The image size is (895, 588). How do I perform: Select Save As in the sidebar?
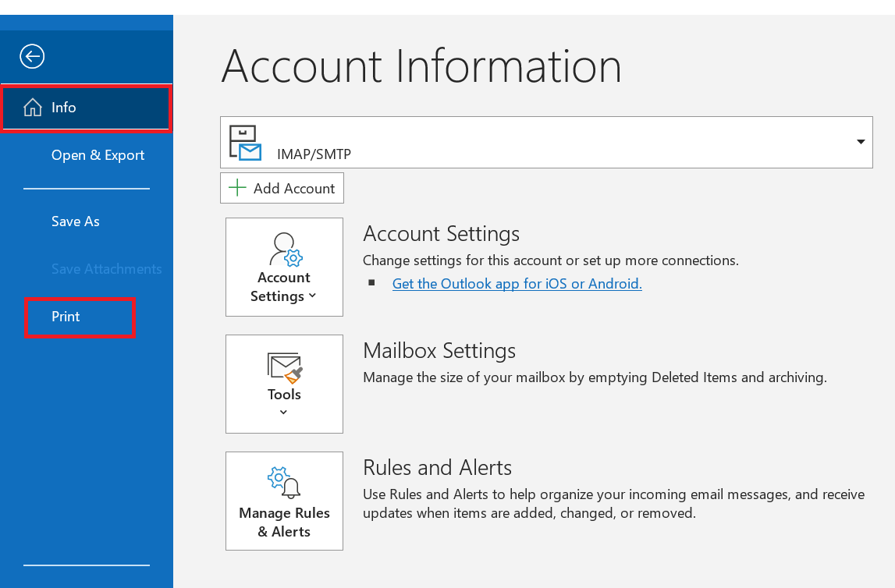tap(76, 221)
